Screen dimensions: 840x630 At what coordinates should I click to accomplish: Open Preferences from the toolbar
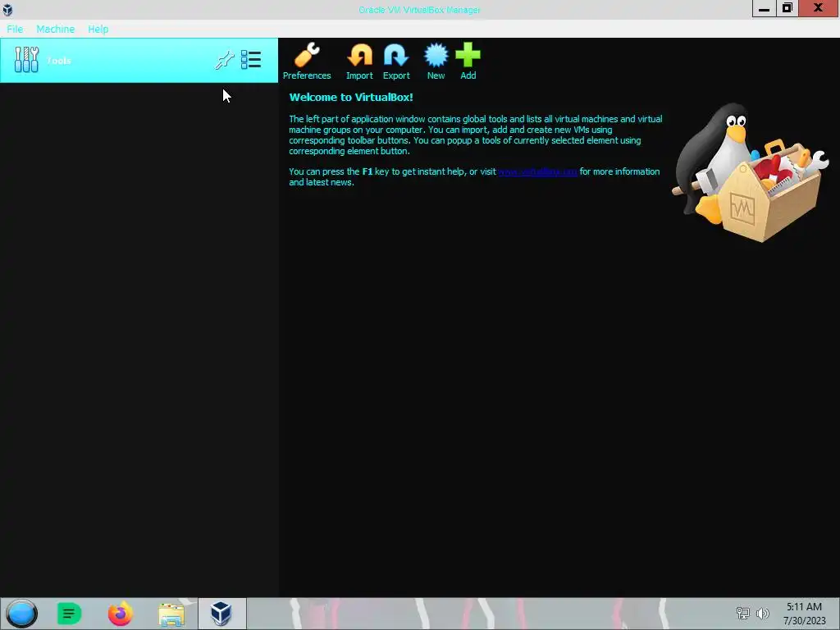307,62
